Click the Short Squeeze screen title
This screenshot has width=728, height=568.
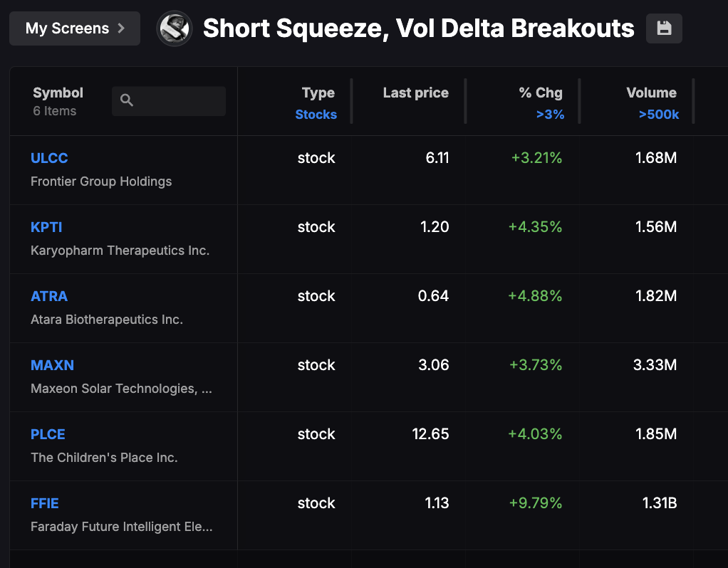pos(418,28)
